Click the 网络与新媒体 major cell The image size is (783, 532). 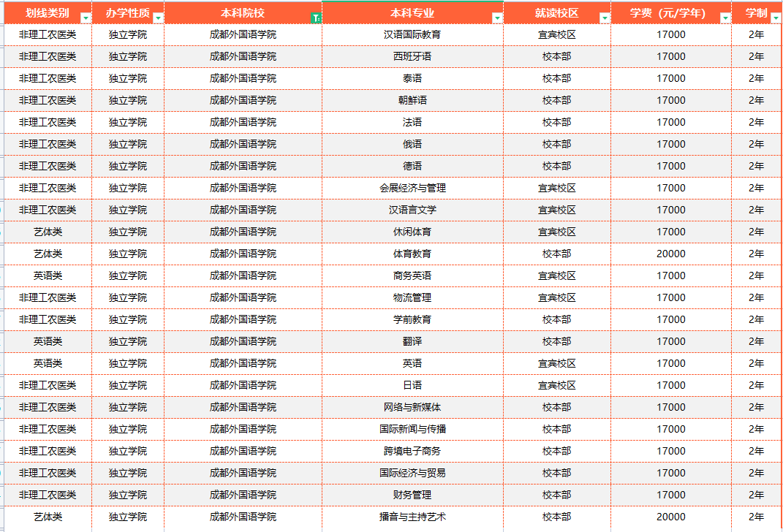(412, 407)
